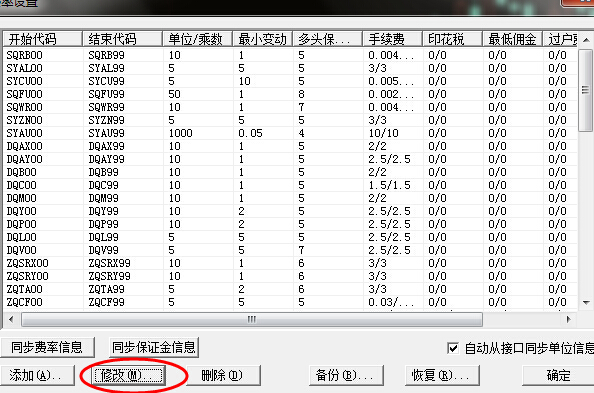Select the SYAU00 row

290,133
